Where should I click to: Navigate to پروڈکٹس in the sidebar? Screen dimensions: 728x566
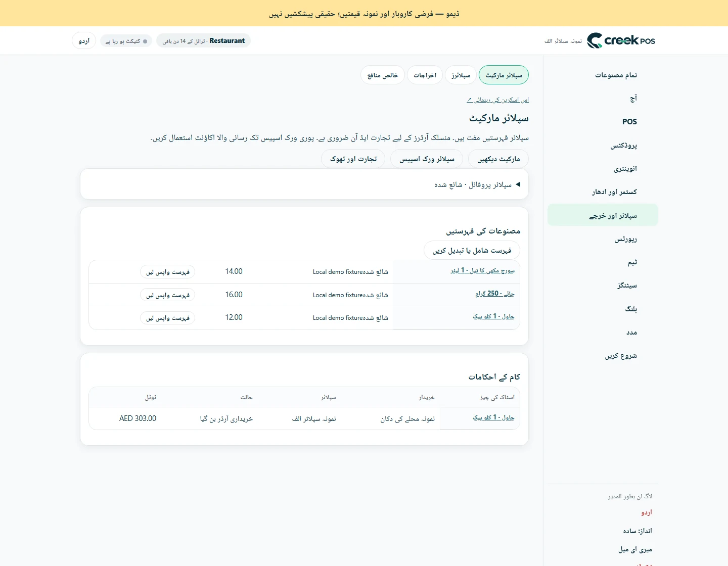[603, 146]
